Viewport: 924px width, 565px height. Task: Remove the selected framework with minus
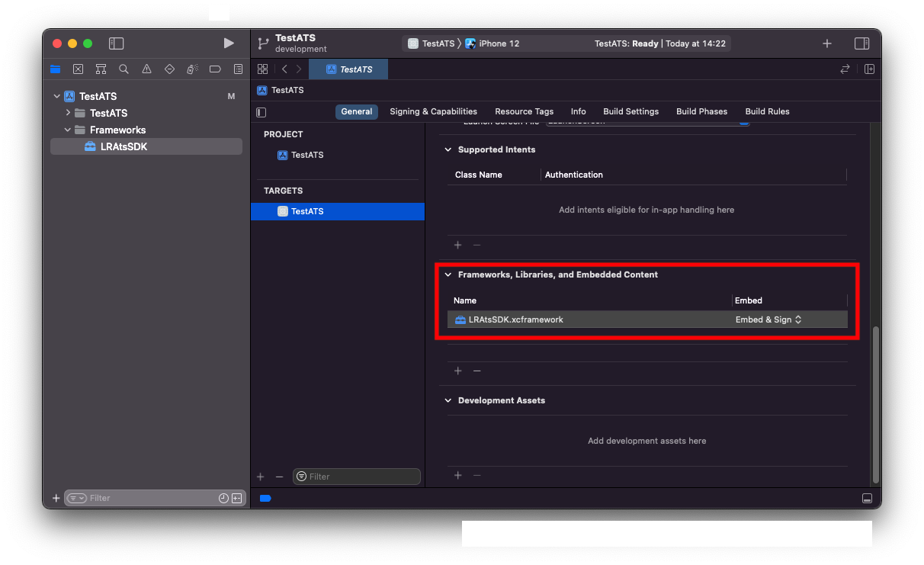pos(477,371)
